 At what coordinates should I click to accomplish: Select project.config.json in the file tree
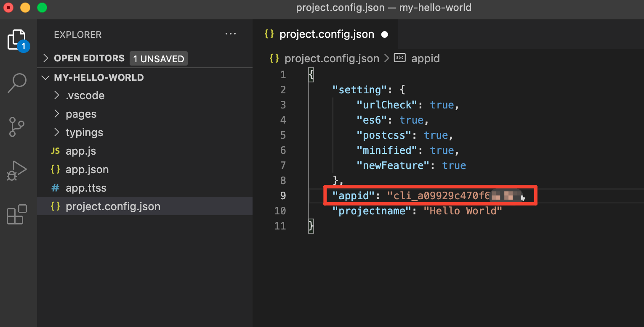113,206
